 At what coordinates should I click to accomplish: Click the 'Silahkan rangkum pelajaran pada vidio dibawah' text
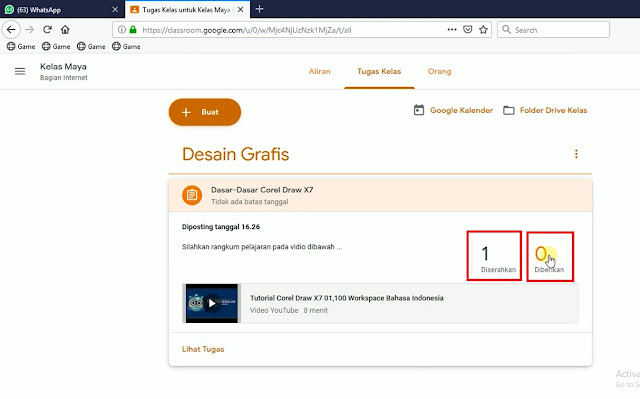tap(258, 247)
